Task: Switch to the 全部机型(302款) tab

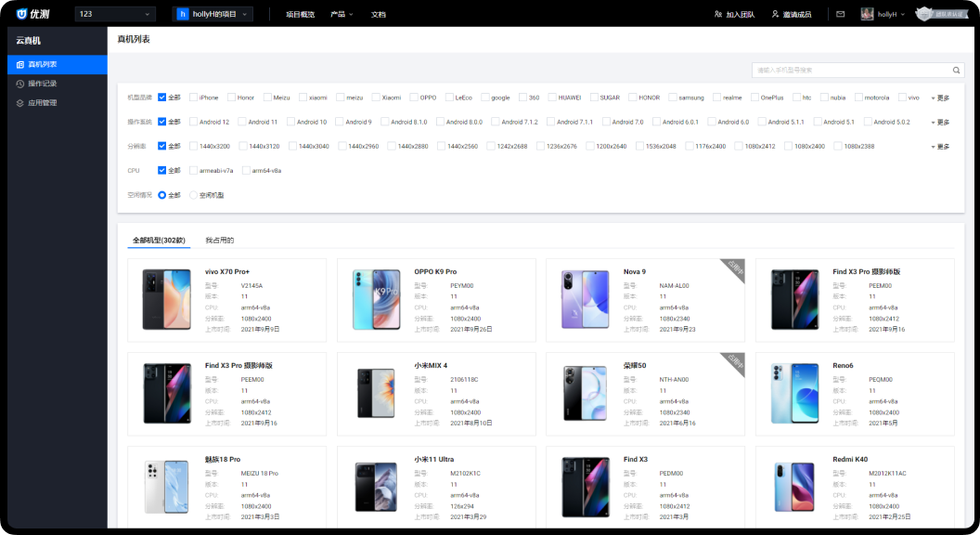Action: tap(159, 241)
